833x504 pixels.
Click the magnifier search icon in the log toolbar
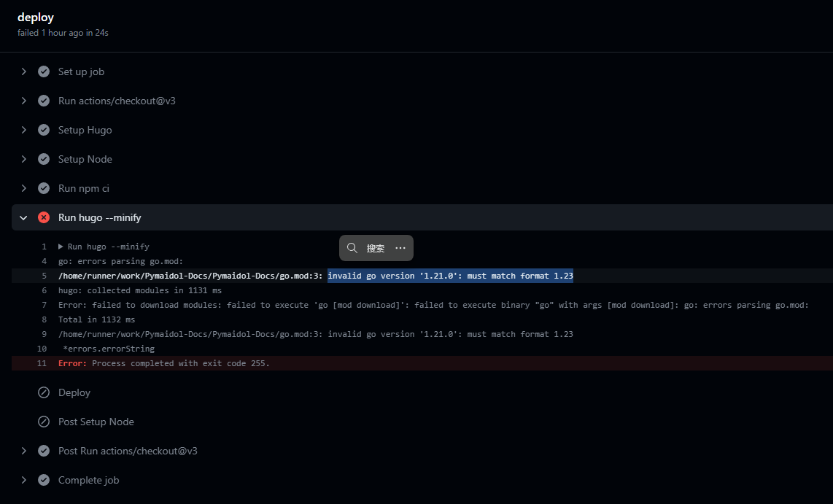point(353,248)
